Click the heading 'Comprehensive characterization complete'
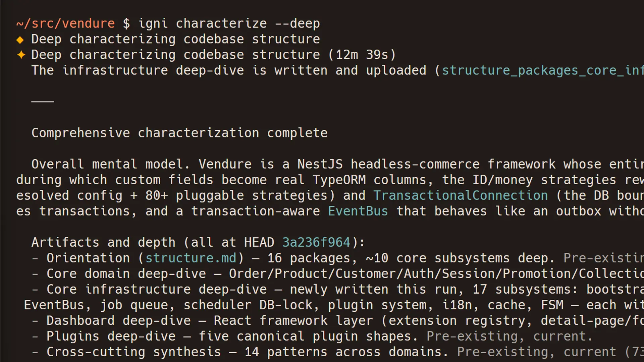Viewport: 644px width, 362px height. 179,133
